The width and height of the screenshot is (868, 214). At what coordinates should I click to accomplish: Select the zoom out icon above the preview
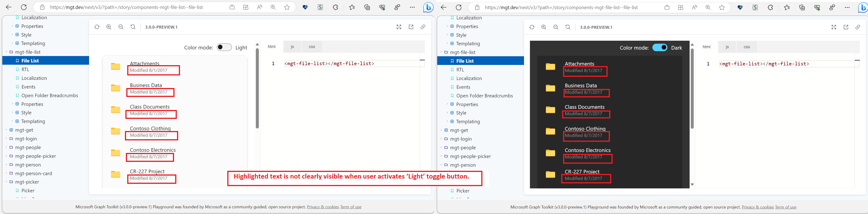tap(121, 27)
